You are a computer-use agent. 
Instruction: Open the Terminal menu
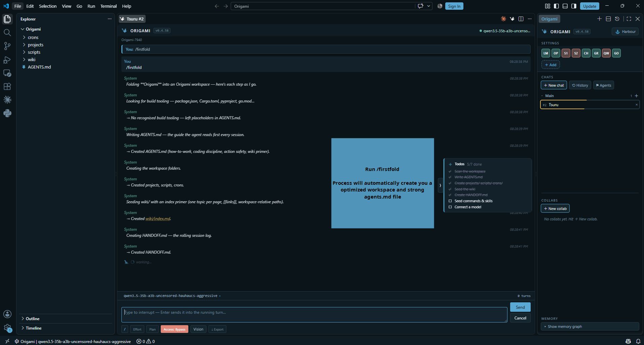pos(108,6)
